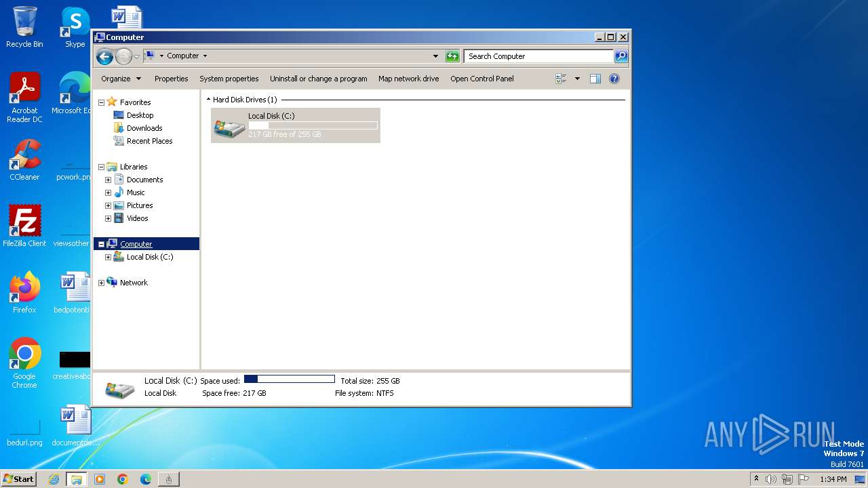Open the view options dropdown arrow

pos(577,79)
